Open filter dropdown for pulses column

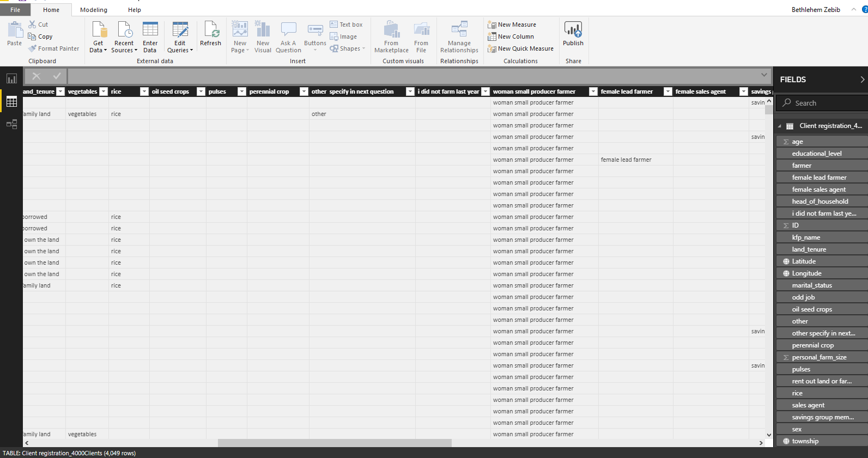pyautogui.click(x=242, y=91)
